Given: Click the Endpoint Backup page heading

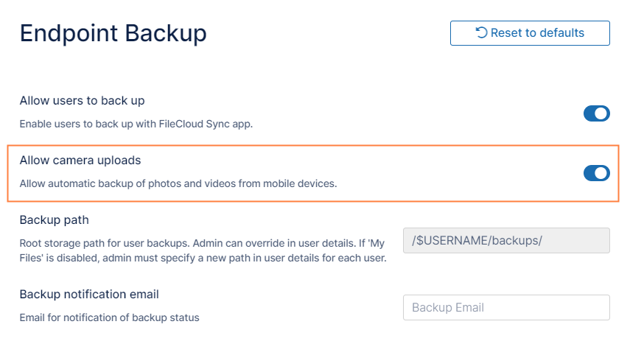Looking at the screenshot, I should pyautogui.click(x=113, y=33).
